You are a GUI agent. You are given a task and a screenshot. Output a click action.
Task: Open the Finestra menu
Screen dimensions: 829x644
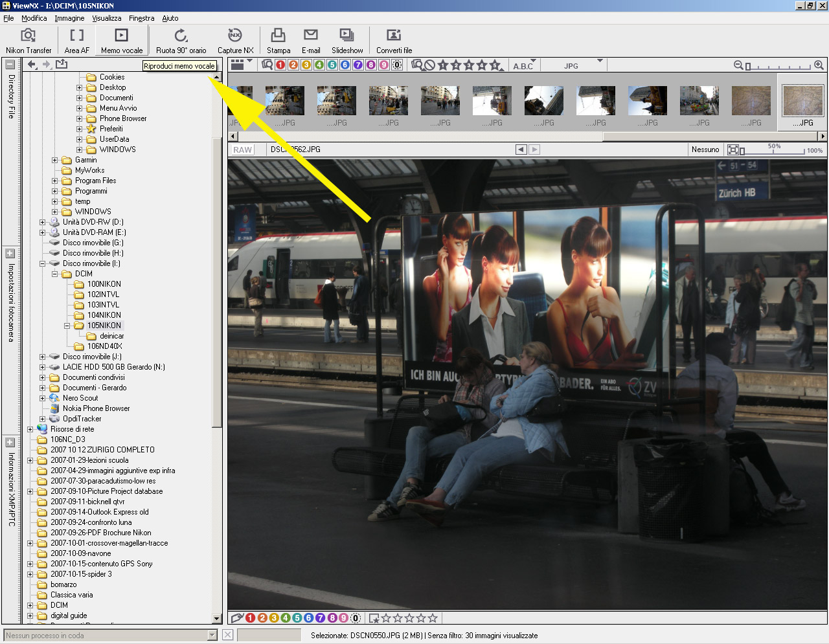pyautogui.click(x=141, y=18)
